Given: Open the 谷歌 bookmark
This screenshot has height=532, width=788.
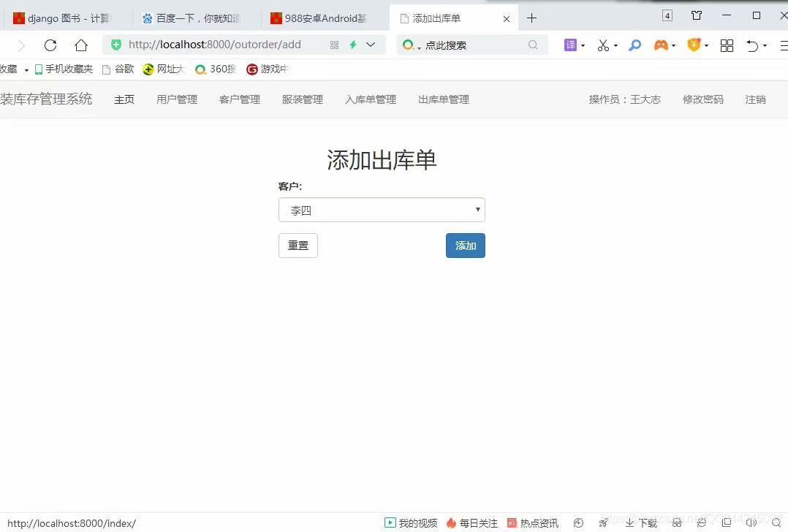Looking at the screenshot, I should point(118,69).
